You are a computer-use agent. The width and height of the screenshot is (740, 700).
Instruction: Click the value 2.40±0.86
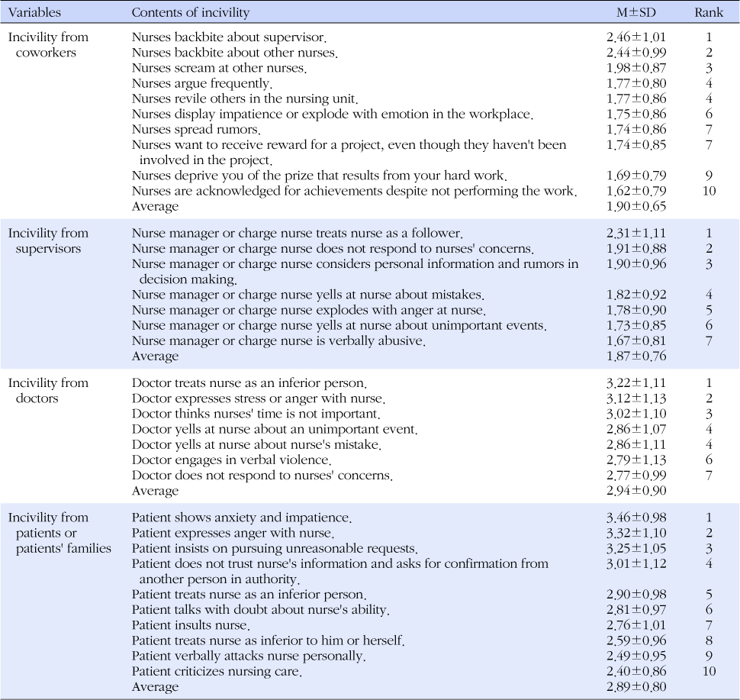click(636, 671)
